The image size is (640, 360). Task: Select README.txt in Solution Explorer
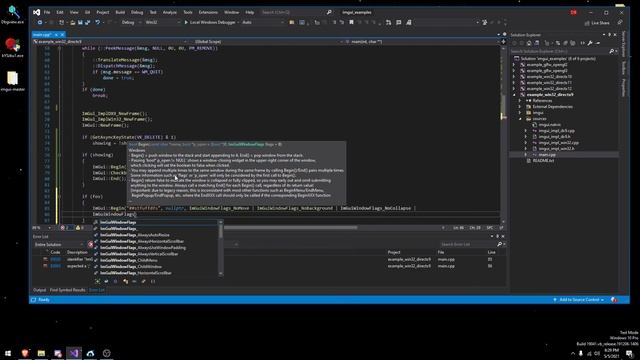point(543,161)
